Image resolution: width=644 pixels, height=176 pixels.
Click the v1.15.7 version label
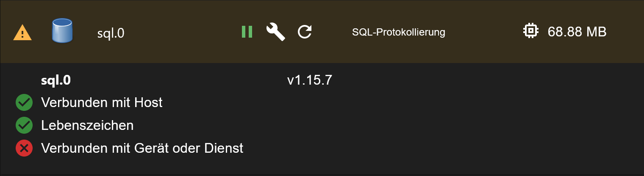309,80
